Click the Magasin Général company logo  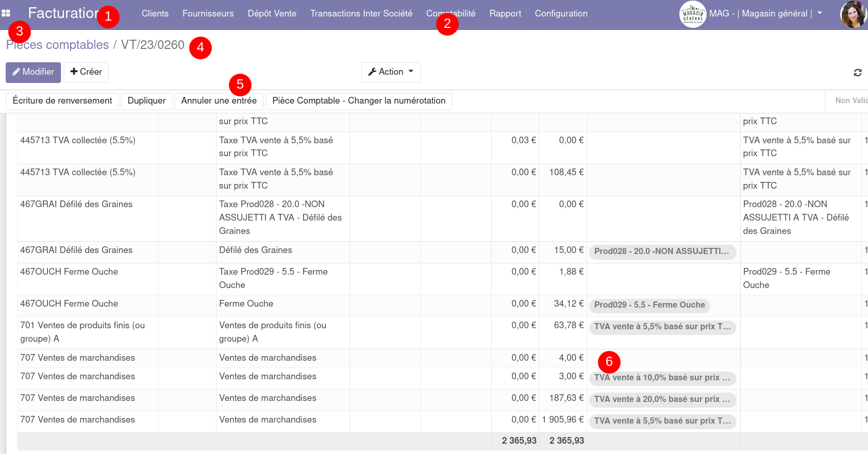(692, 14)
